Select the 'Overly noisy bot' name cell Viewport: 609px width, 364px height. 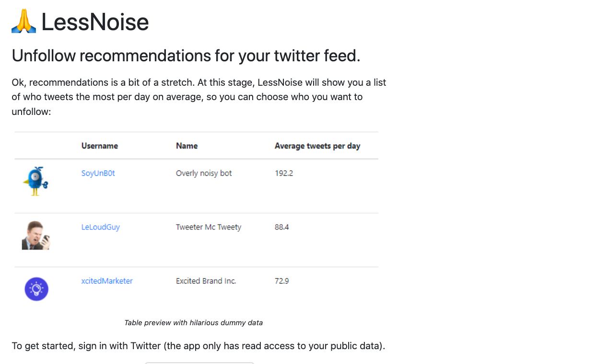(x=204, y=173)
